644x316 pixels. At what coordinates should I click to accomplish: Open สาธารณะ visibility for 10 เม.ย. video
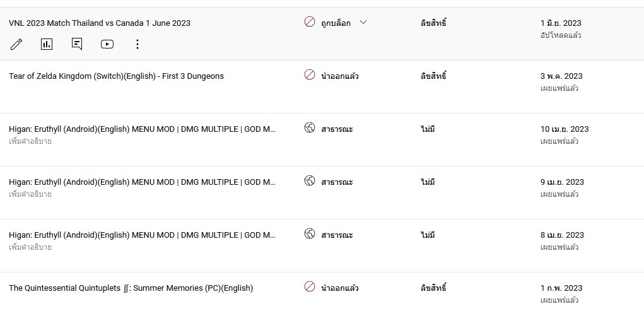(337, 129)
